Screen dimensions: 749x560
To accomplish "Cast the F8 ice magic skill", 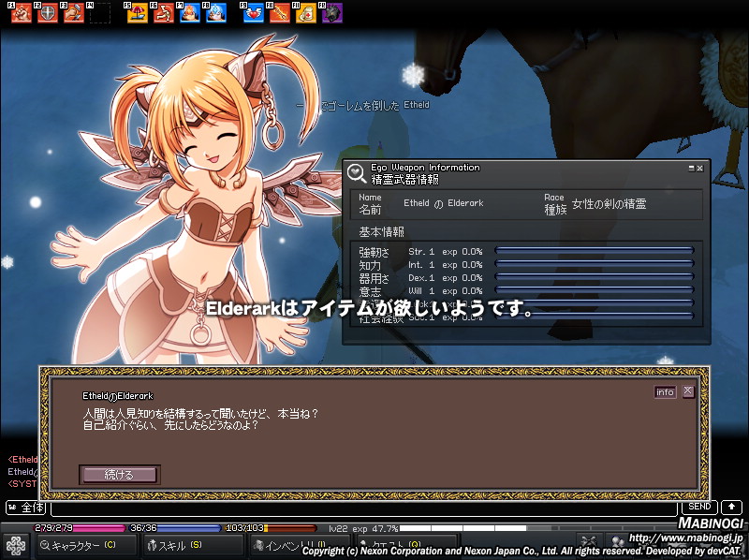I will [x=216, y=13].
